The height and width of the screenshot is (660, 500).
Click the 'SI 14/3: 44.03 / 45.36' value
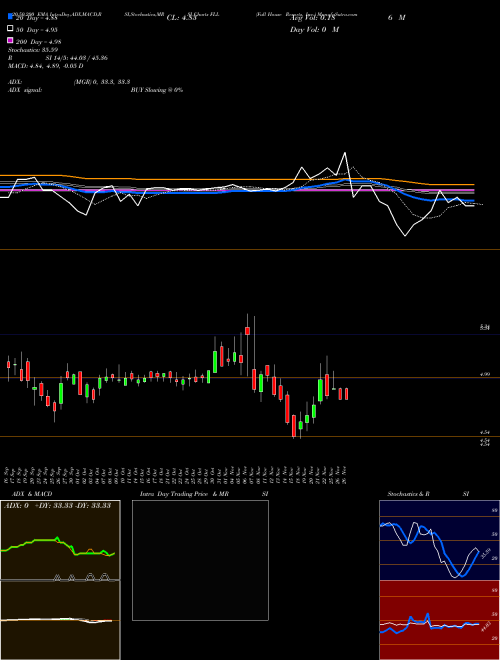pos(77,58)
